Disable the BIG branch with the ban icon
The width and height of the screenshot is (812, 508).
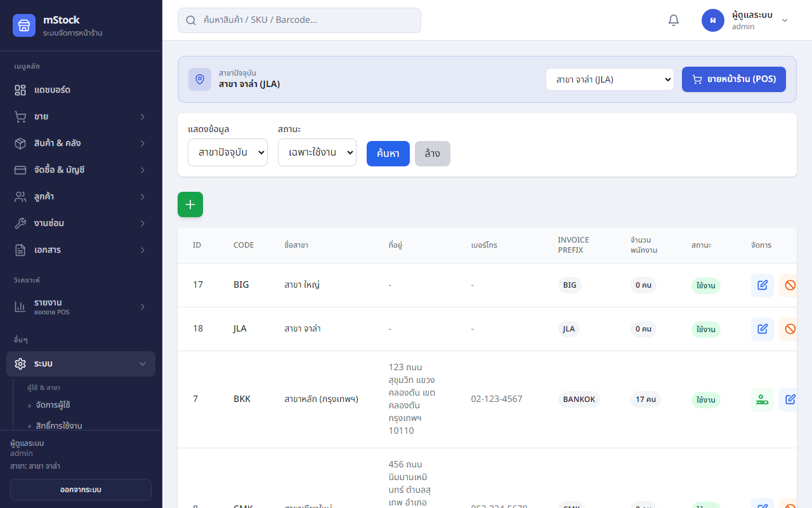tap(789, 285)
